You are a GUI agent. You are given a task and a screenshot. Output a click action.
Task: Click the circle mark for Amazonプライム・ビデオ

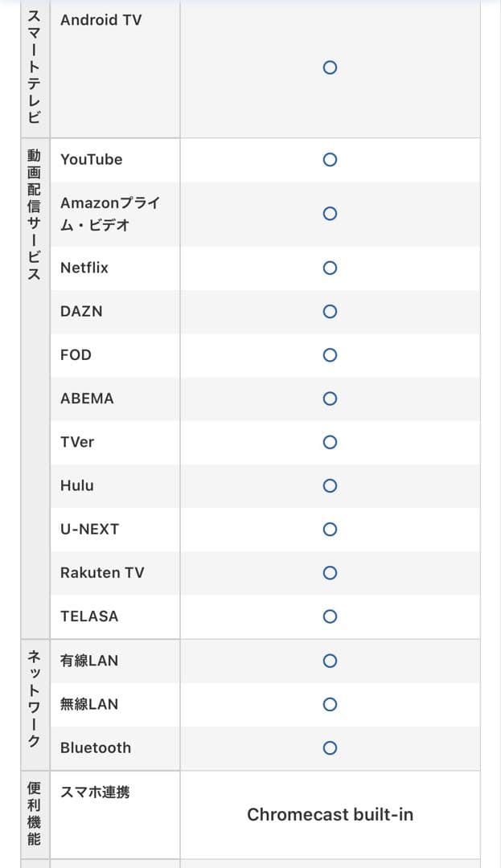click(330, 214)
